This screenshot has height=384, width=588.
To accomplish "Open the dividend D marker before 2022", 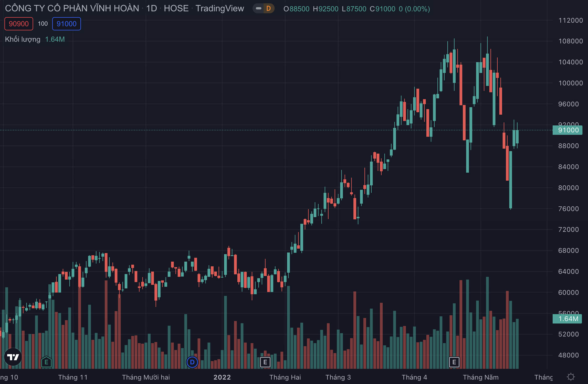I will coord(192,362).
